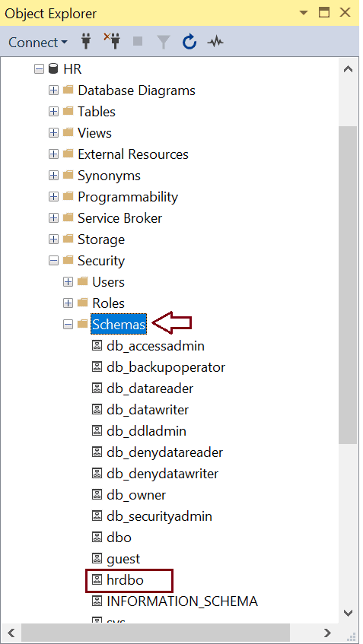Click the hrdbo schema icon
This screenshot has width=363, height=644.
coord(97,580)
